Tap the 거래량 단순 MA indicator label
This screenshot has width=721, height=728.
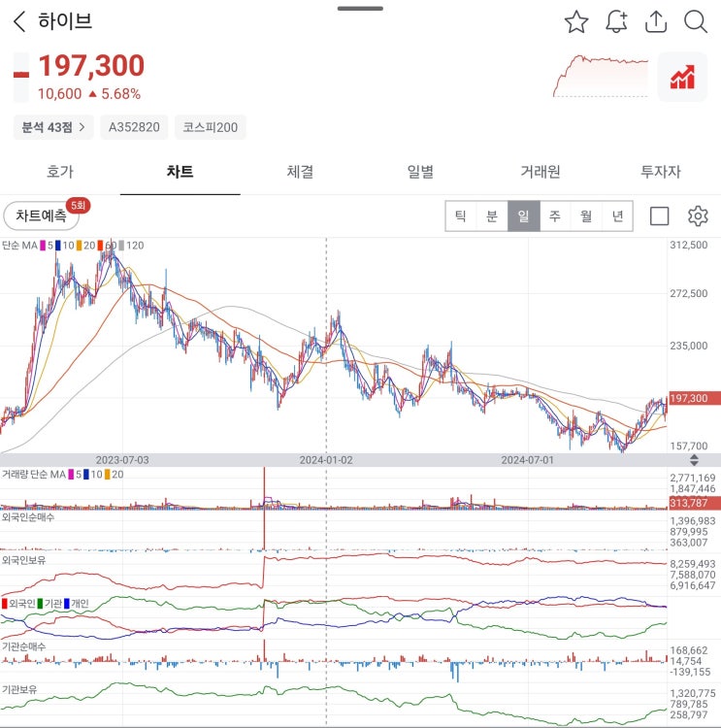(33, 474)
